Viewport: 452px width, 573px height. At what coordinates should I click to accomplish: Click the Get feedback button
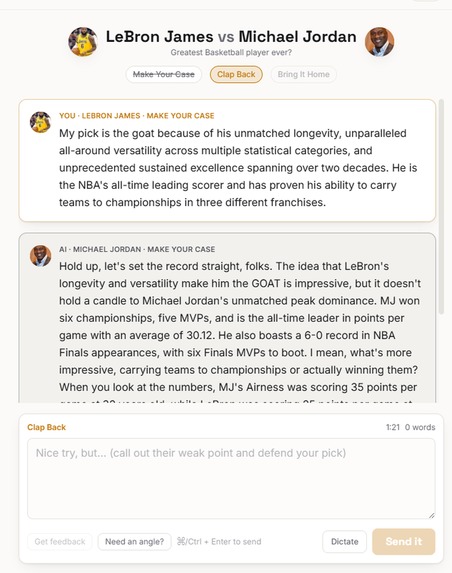pos(60,542)
